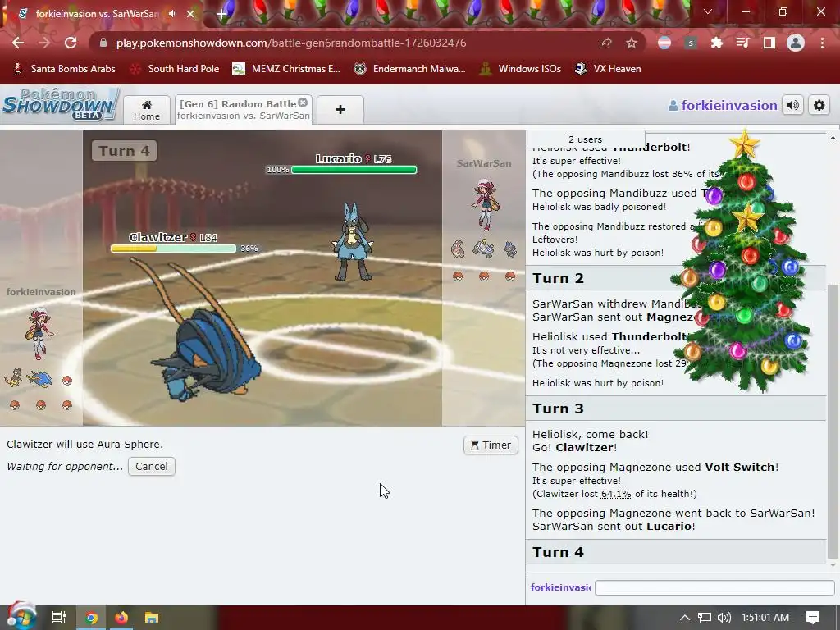
Task: Open the MEMZ Christmas E... bookmark
Action: point(286,69)
